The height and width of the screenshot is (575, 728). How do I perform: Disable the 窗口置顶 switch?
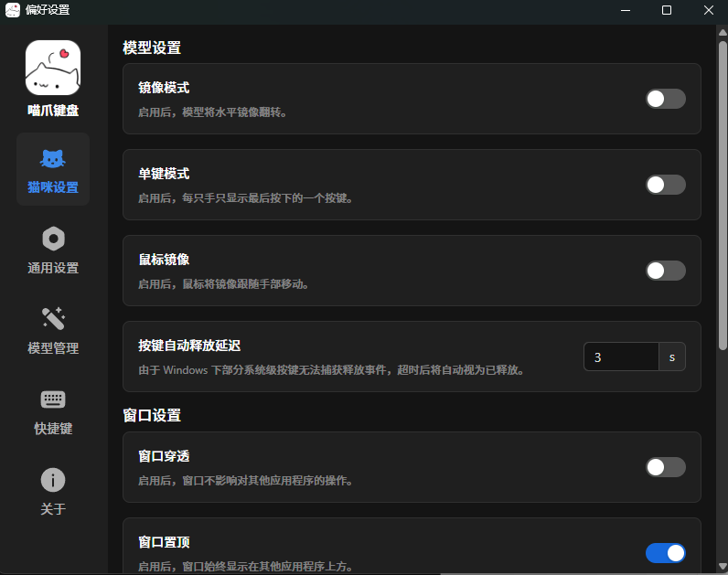[x=665, y=553]
